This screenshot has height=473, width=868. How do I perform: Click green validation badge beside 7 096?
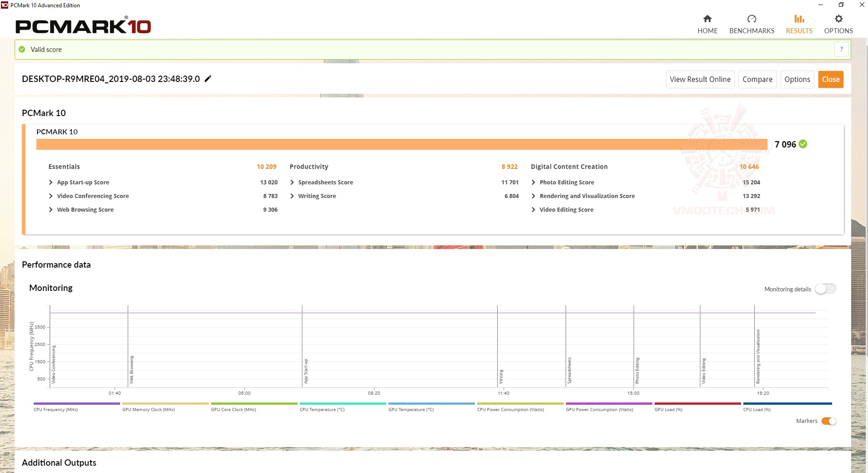click(803, 144)
